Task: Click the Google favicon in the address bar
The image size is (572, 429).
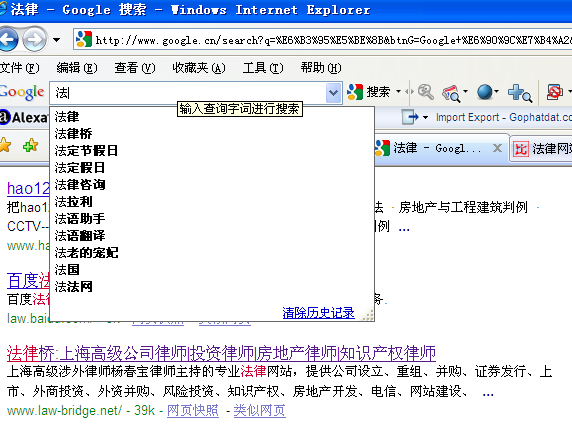Action: [83, 39]
